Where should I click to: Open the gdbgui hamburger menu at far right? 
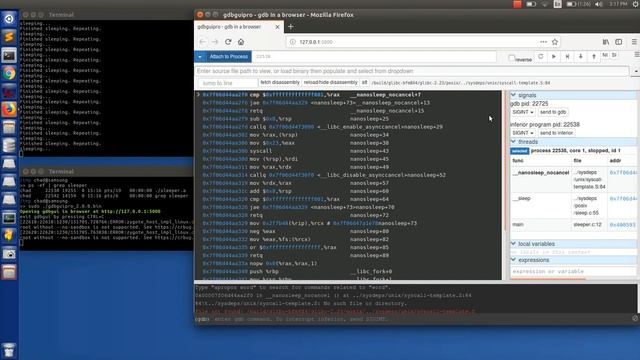(x=637, y=55)
